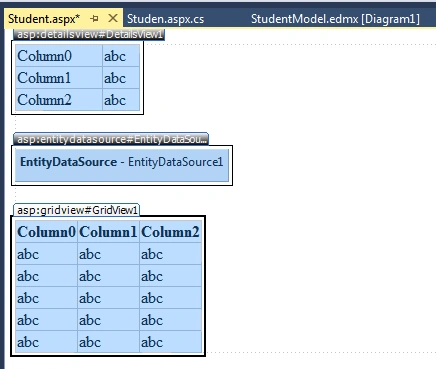Click second row abc under GridView Column1
The height and width of the screenshot is (369, 436).
tap(108, 276)
